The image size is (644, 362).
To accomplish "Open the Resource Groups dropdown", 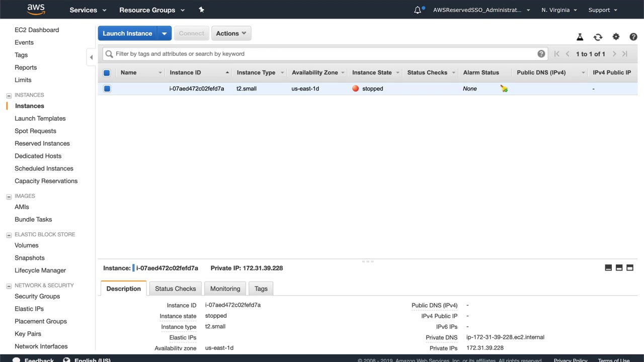I will [x=152, y=10].
